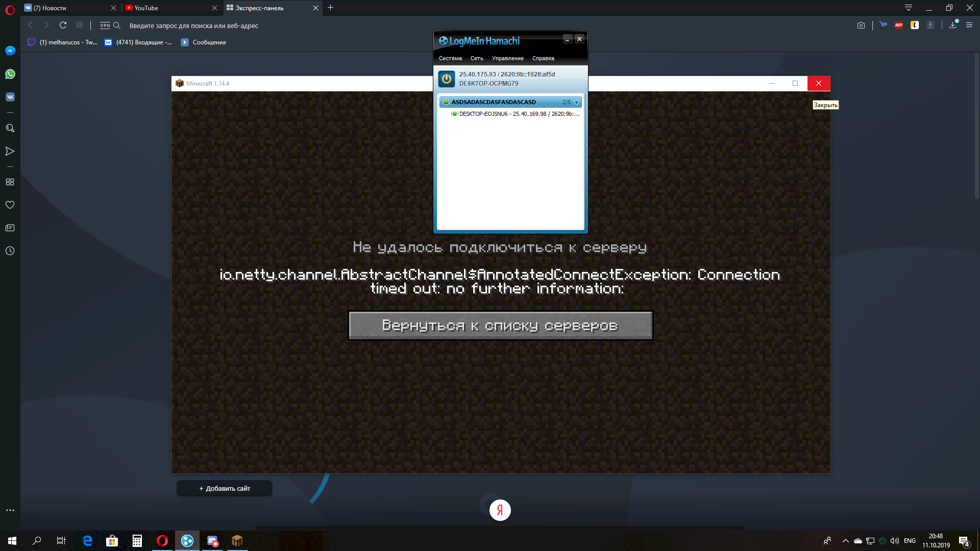Open the tabs menu icon in title bar
Image resolution: width=980 pixels, height=551 pixels.
pyautogui.click(x=909, y=8)
